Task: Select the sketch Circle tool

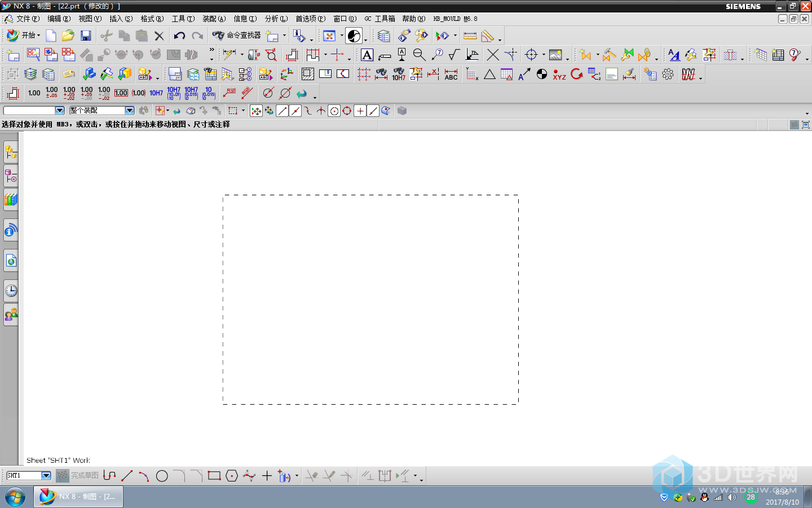Action: 162,476
